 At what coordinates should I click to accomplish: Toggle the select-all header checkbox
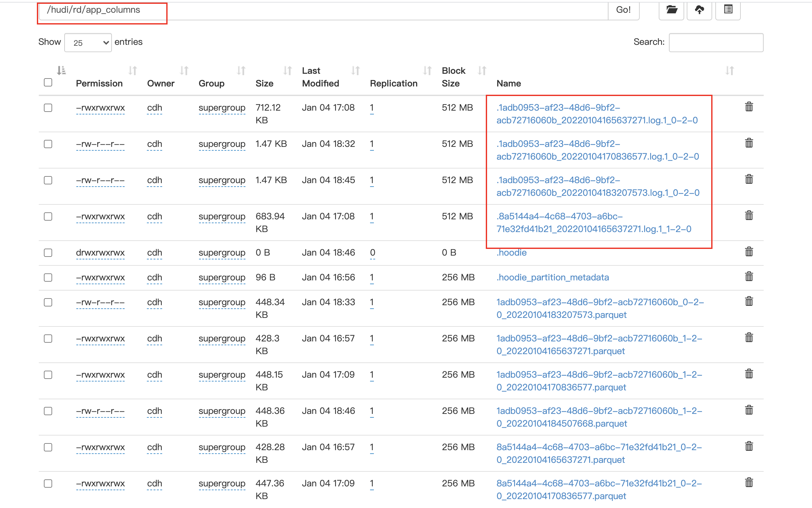click(x=48, y=83)
